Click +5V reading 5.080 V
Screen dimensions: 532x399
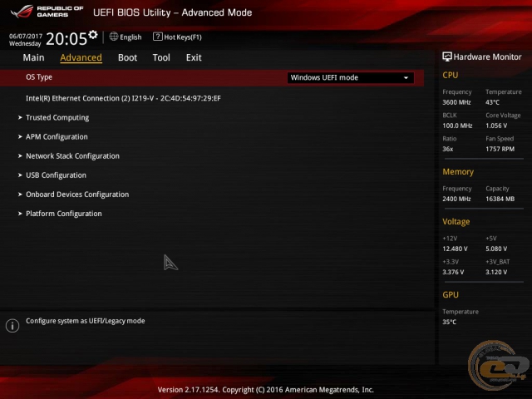pyautogui.click(x=496, y=249)
